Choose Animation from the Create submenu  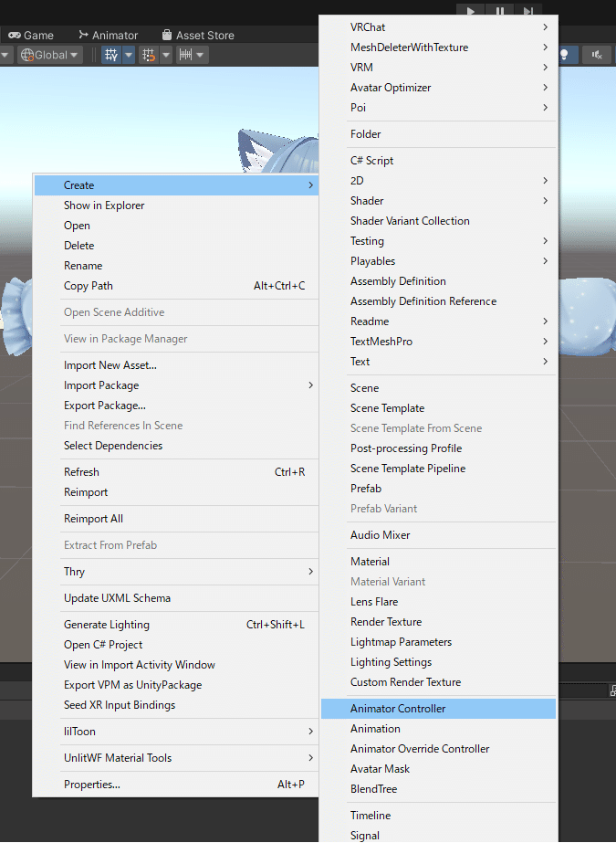point(438,729)
